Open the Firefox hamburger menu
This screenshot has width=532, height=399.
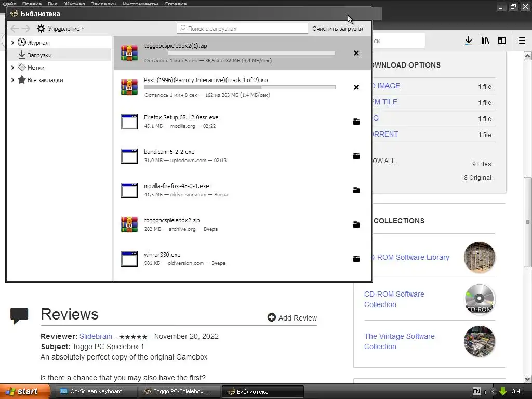click(522, 41)
